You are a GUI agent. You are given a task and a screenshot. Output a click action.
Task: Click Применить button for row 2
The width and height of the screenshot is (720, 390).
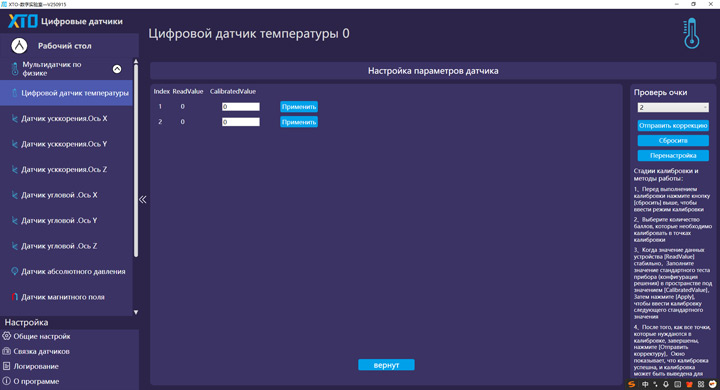coord(299,122)
